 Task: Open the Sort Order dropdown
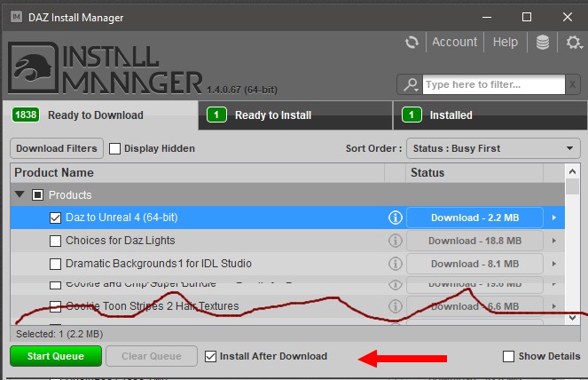(x=493, y=148)
